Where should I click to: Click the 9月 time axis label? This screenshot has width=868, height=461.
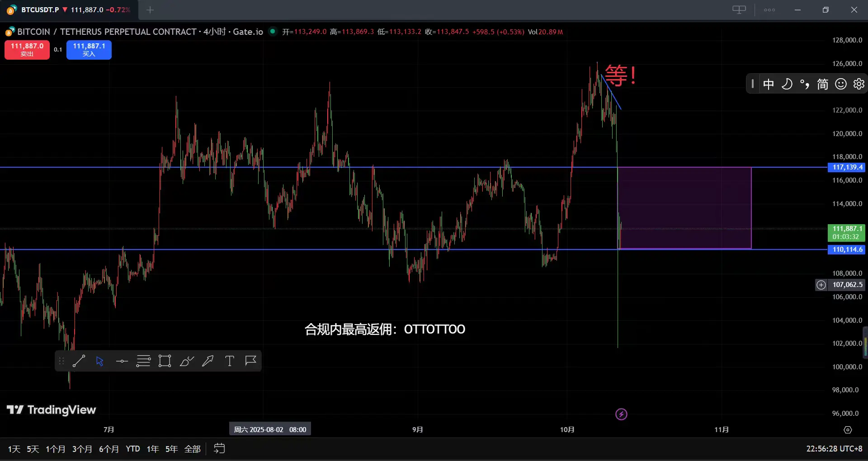coord(418,429)
